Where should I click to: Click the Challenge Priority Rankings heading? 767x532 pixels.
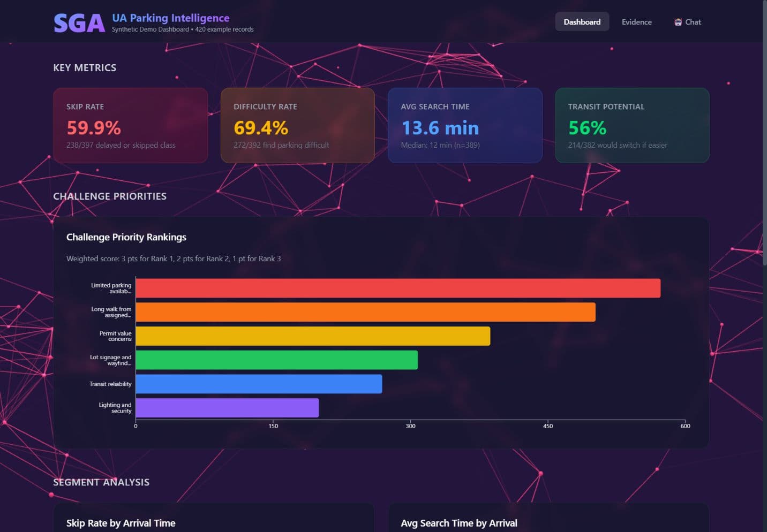(126, 237)
